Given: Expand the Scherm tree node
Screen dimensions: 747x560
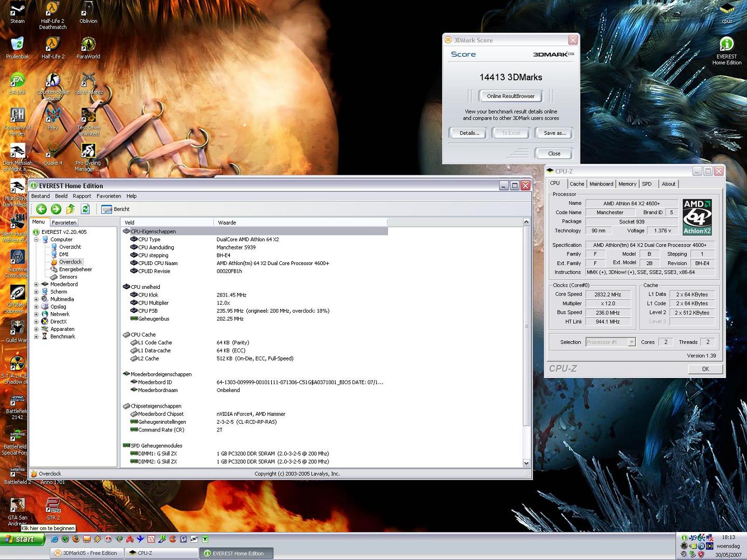Looking at the screenshot, I should click(x=36, y=291).
